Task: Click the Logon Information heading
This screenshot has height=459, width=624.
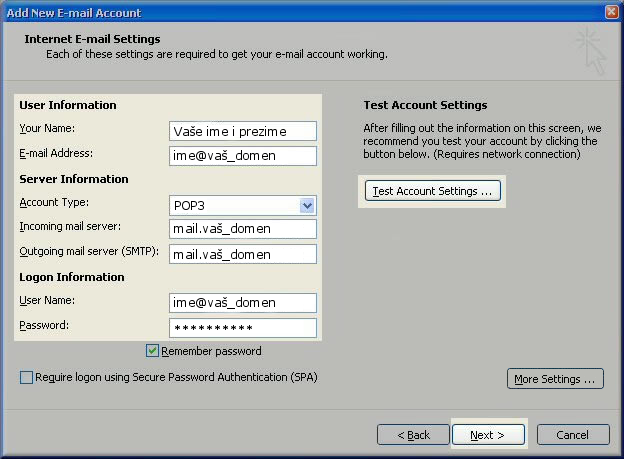Action: [72, 277]
